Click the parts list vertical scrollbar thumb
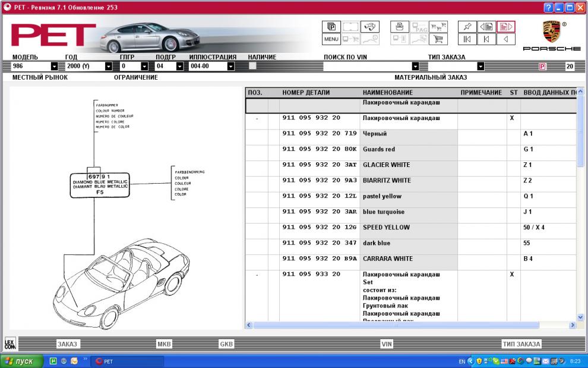The height and width of the screenshot is (368, 588). pos(580,131)
